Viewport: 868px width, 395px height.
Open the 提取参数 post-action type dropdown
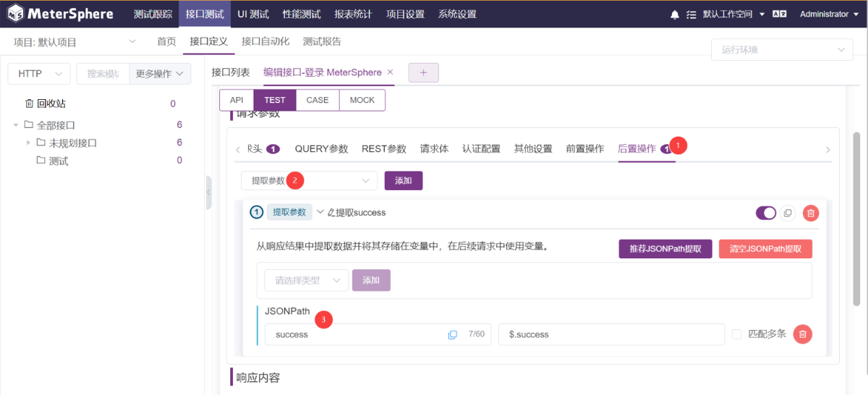[309, 180]
